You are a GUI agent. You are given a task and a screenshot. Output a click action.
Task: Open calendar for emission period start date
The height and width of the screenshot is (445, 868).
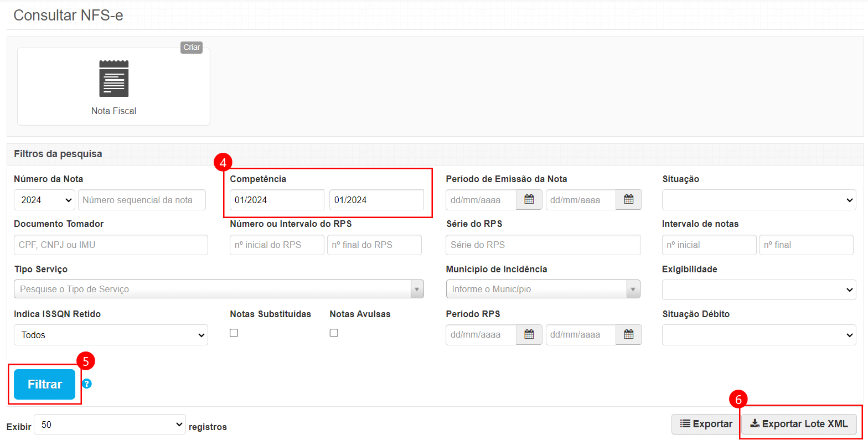coord(529,200)
